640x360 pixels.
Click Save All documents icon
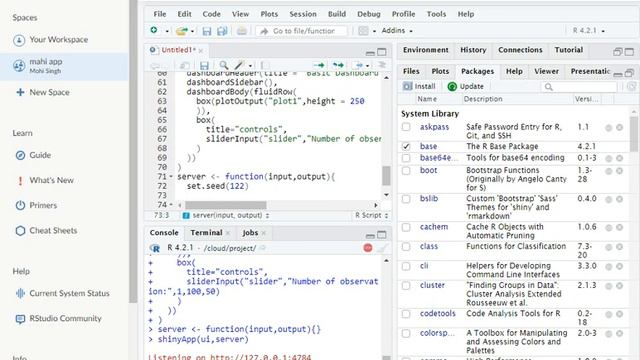[222, 31]
